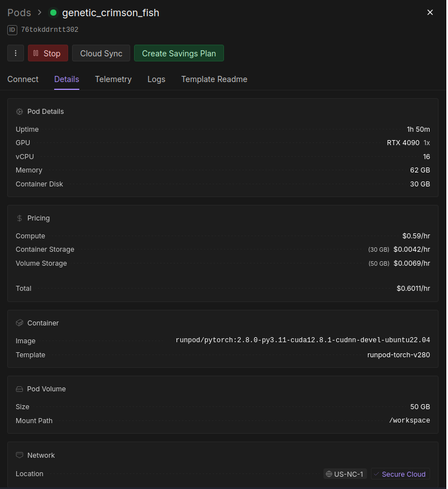View the Logs tab
Image resolution: width=448 pixels, height=489 pixels.
tap(156, 79)
